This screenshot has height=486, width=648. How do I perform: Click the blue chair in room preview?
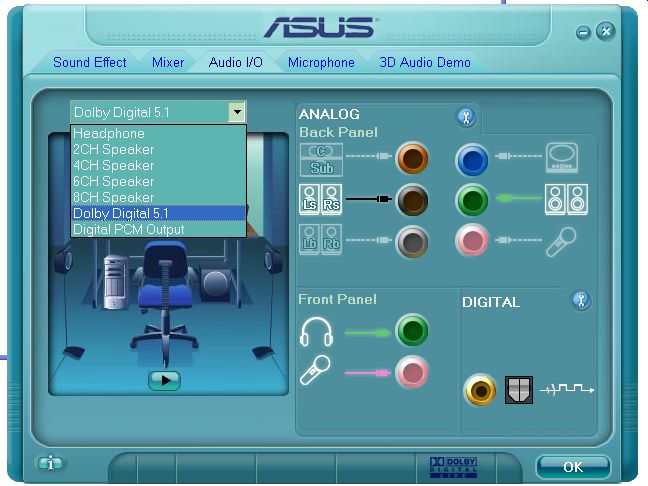(x=164, y=302)
